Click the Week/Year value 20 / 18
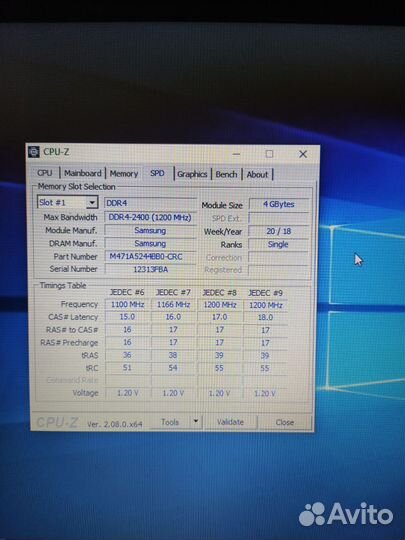Screen dimensions: 405x540 pyautogui.click(x=279, y=231)
